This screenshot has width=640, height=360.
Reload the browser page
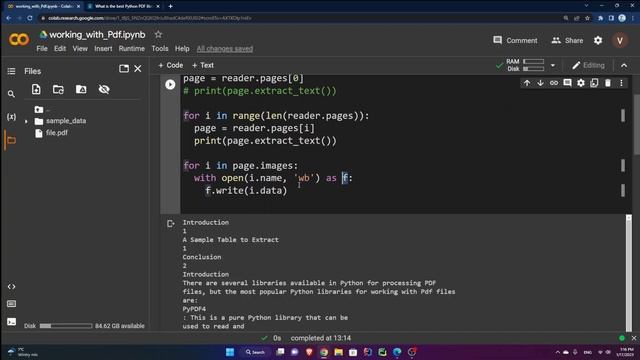(x=30, y=18)
